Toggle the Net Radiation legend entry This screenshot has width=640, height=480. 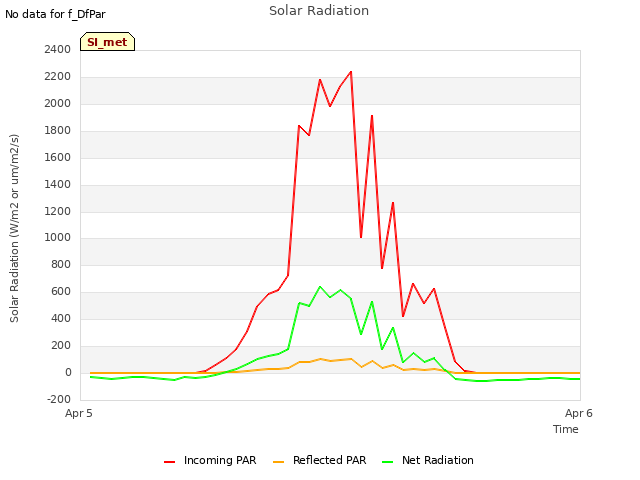click(428, 460)
